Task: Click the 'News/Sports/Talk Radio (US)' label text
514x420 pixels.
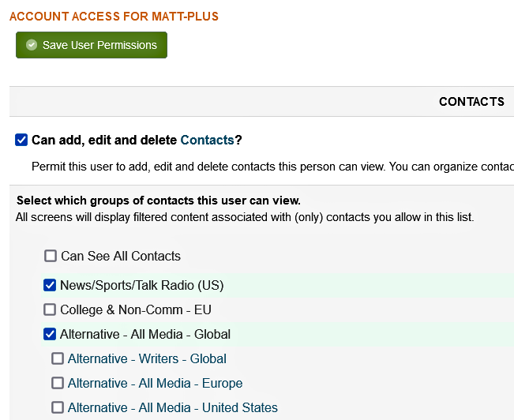Action: pos(142,285)
